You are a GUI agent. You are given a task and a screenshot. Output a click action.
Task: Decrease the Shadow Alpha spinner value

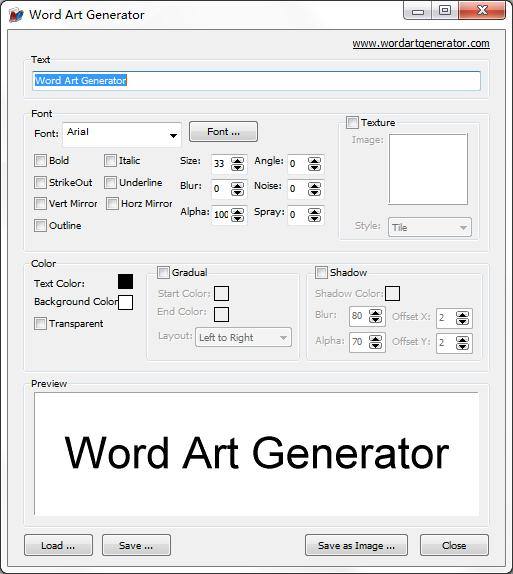tap(375, 346)
